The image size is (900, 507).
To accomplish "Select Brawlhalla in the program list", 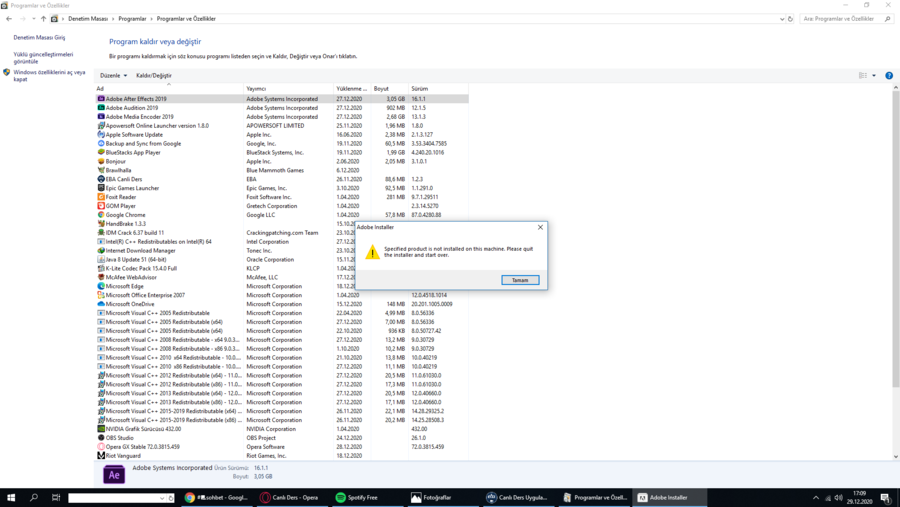I will [281, 170].
